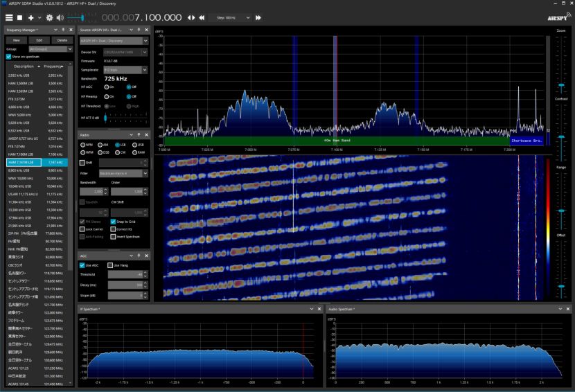Screen dimensions: 575x392
Task: Open Frequency Manager panel options chevron
Action: coord(55,30)
